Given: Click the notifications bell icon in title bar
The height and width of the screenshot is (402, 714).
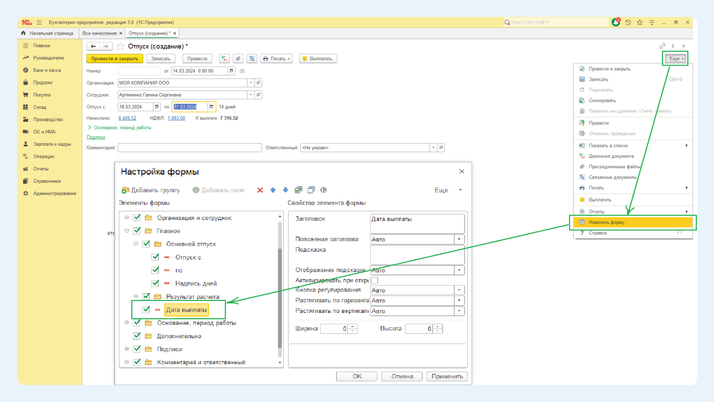Looking at the screenshot, I should click(616, 22).
